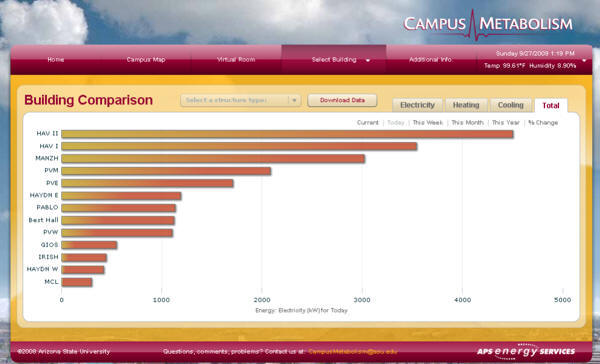Click the CampusMetabolism contact email link
Screen dimensions: 600x364
[352, 351]
